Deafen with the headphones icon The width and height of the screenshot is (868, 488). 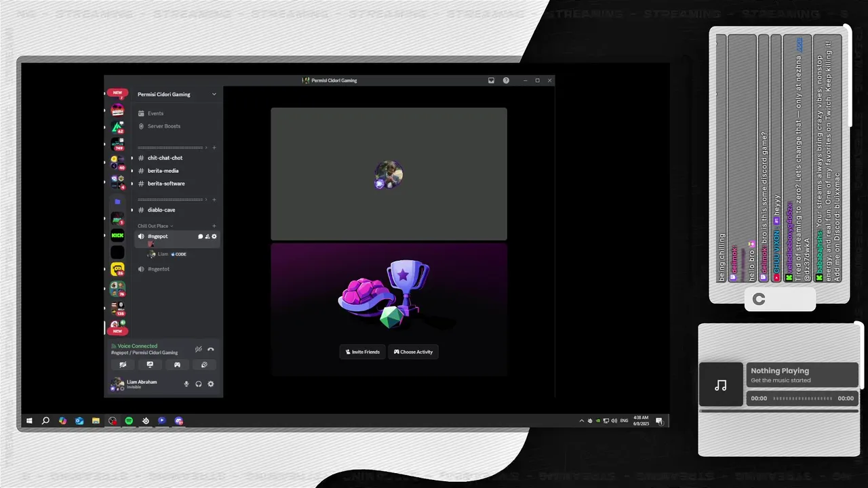[199, 384]
